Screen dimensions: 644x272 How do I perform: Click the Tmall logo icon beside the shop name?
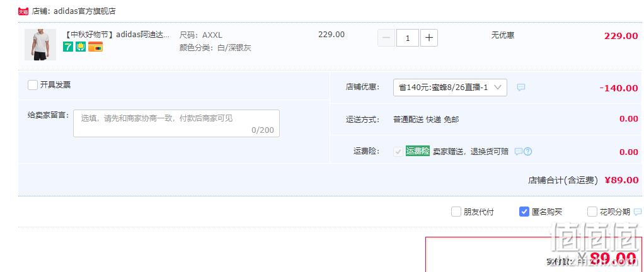click(x=23, y=11)
